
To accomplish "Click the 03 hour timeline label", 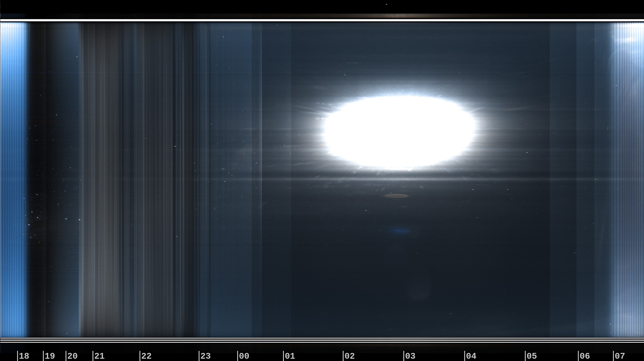I will pos(410,356).
